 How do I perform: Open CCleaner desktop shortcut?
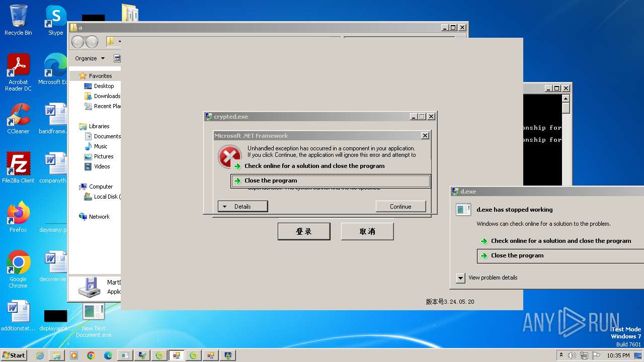point(18,119)
